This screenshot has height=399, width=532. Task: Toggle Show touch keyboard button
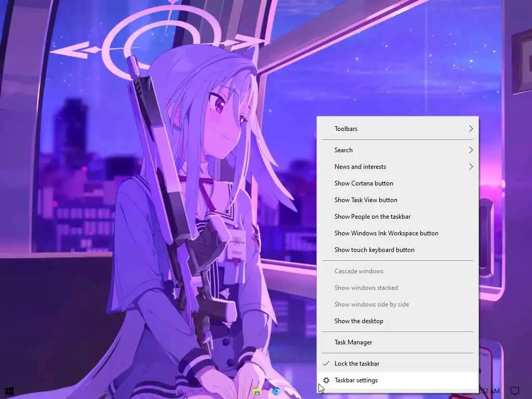[397, 250]
